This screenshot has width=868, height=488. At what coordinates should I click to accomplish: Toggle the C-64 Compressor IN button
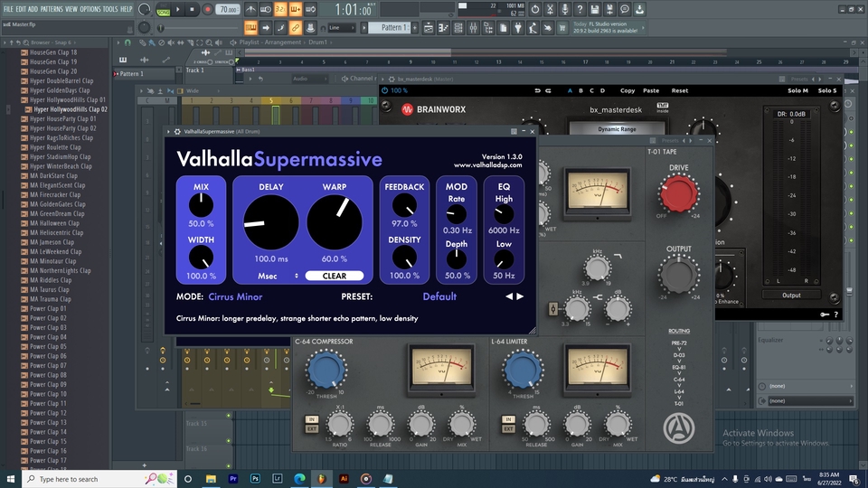(312, 419)
